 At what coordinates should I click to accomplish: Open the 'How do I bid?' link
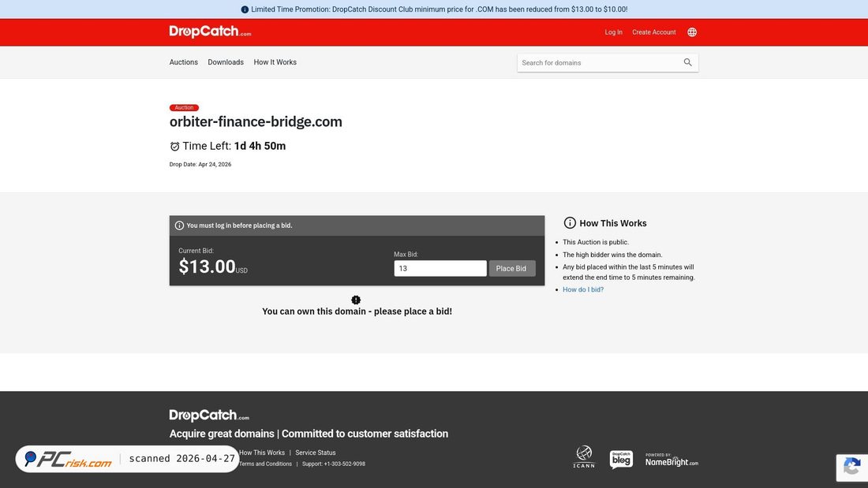(583, 289)
